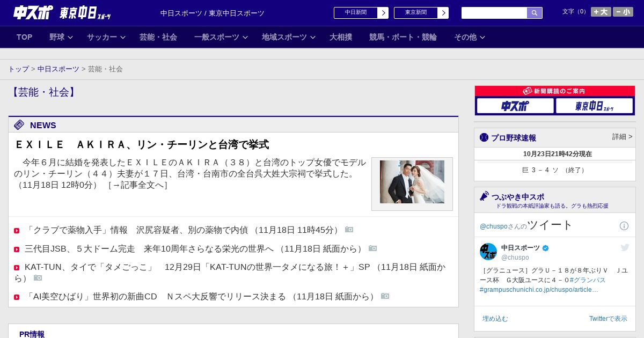Click camera icon beside 三代目JSB headline
This screenshot has width=644, height=338.
373,248
